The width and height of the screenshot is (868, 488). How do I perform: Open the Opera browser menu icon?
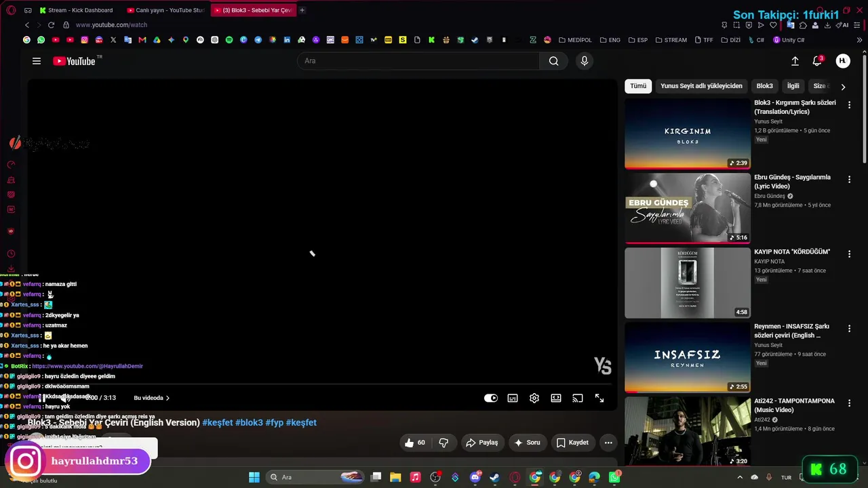pyautogui.click(x=12, y=10)
